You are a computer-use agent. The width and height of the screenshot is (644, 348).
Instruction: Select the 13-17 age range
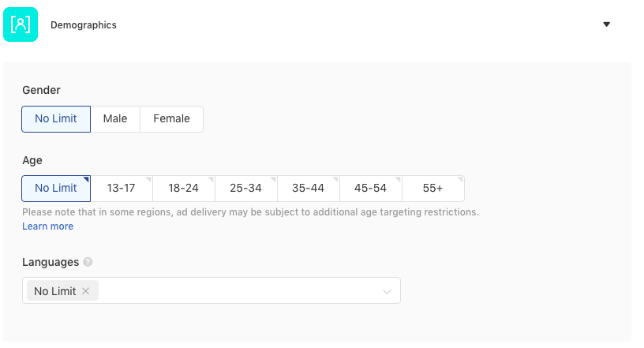click(x=122, y=188)
